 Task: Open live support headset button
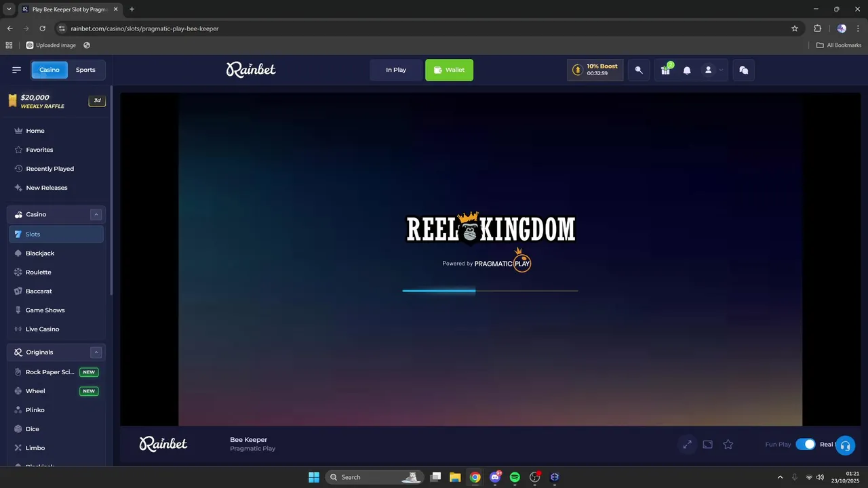845,445
